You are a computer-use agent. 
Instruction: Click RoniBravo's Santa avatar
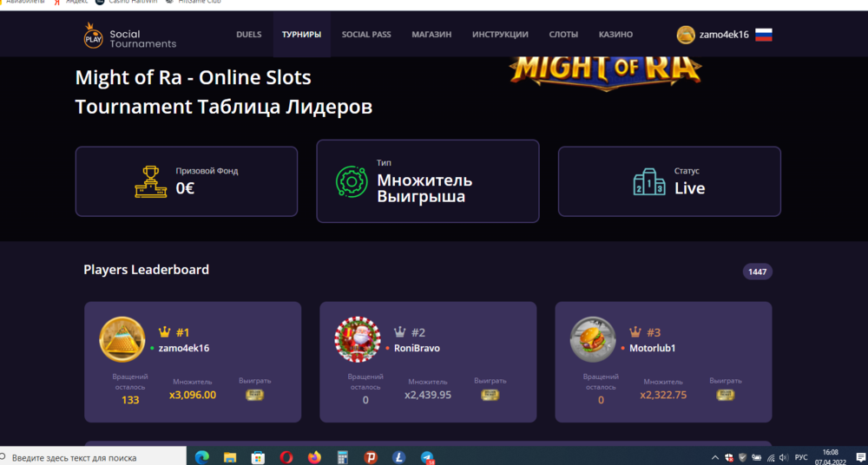358,339
